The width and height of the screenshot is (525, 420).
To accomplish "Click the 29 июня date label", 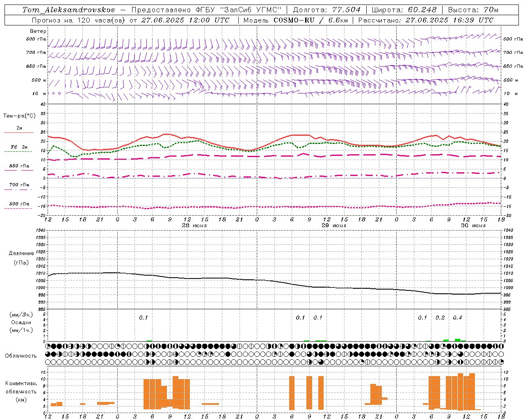I will [333, 226].
